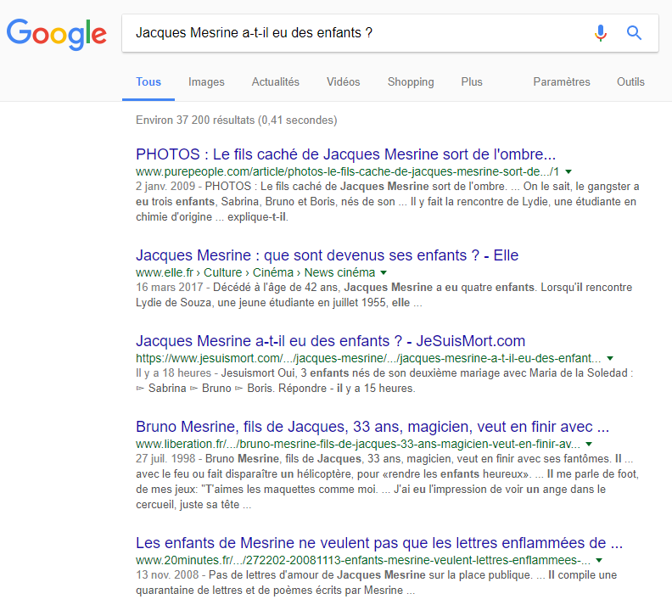Expand dropdown arrow next to purepeople.com URL
This screenshot has height=616, width=672.
[568, 171]
